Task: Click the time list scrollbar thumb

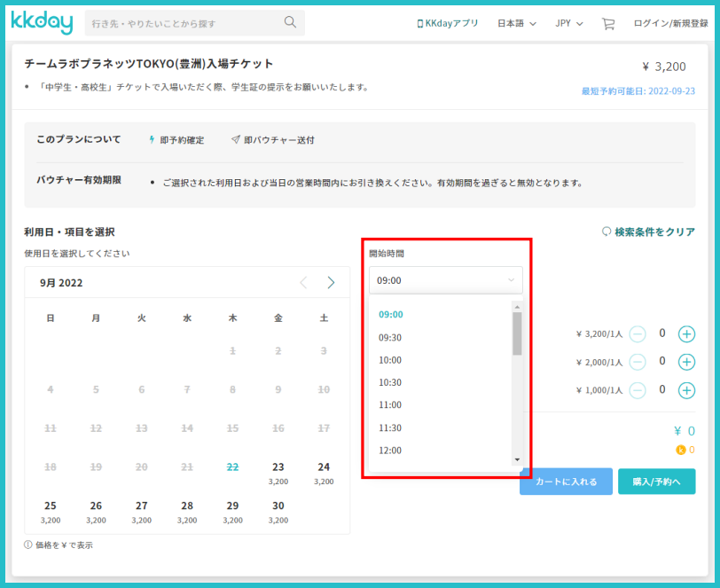Action: [x=517, y=333]
